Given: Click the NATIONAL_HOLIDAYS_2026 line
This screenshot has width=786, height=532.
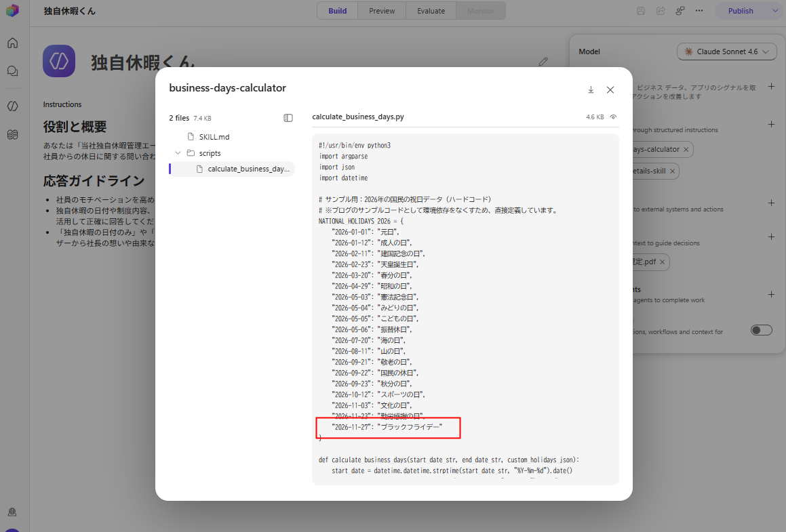Looking at the screenshot, I should point(361,221).
